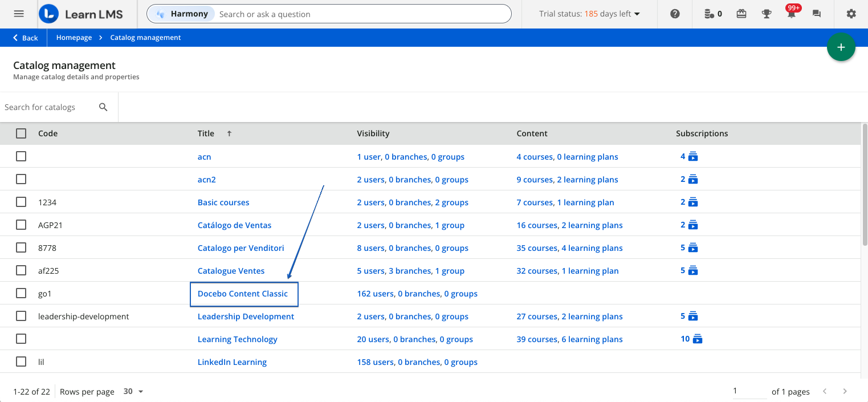This screenshot has width=868, height=402.
Task: Navigate to Homepage via the breadcrumb
Action: tap(74, 37)
